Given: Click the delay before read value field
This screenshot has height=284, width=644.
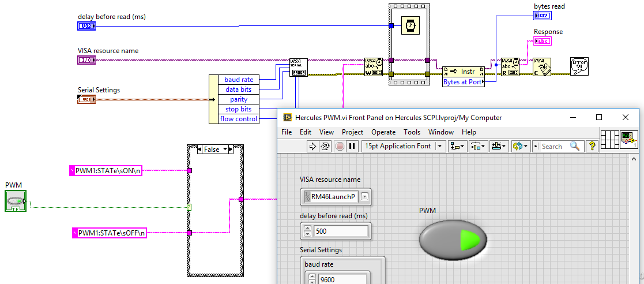Looking at the screenshot, I should pyautogui.click(x=340, y=231).
